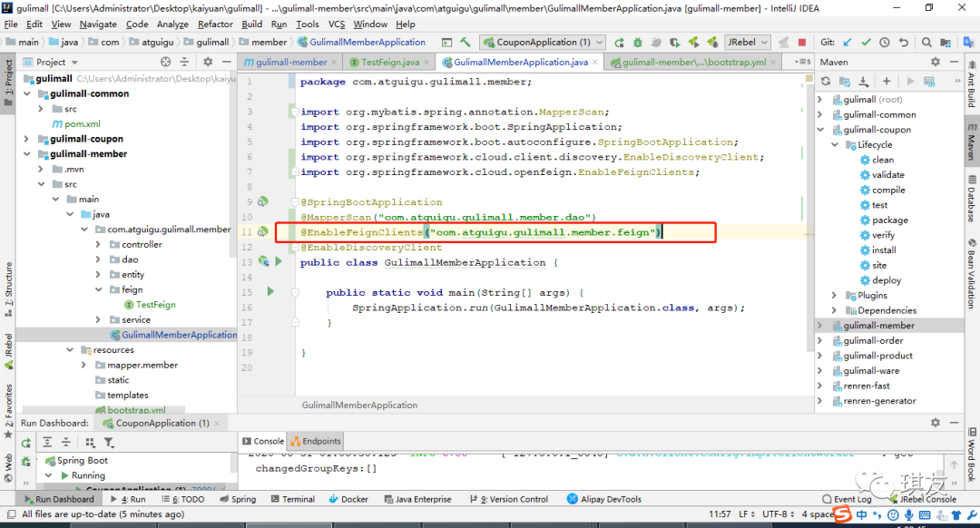Image resolution: width=980 pixels, height=528 pixels.
Task: Click Git commit green checkmark
Action: coord(867,43)
